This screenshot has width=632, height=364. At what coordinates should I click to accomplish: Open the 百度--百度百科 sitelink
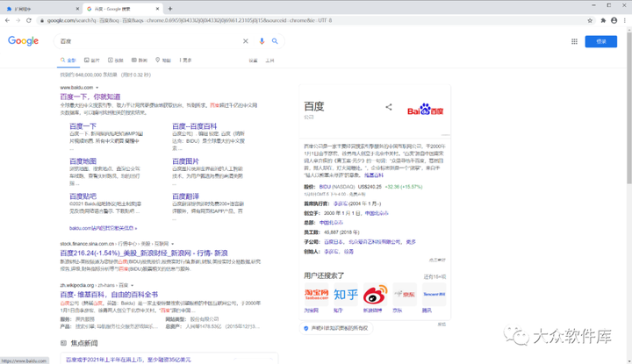pyautogui.click(x=194, y=126)
